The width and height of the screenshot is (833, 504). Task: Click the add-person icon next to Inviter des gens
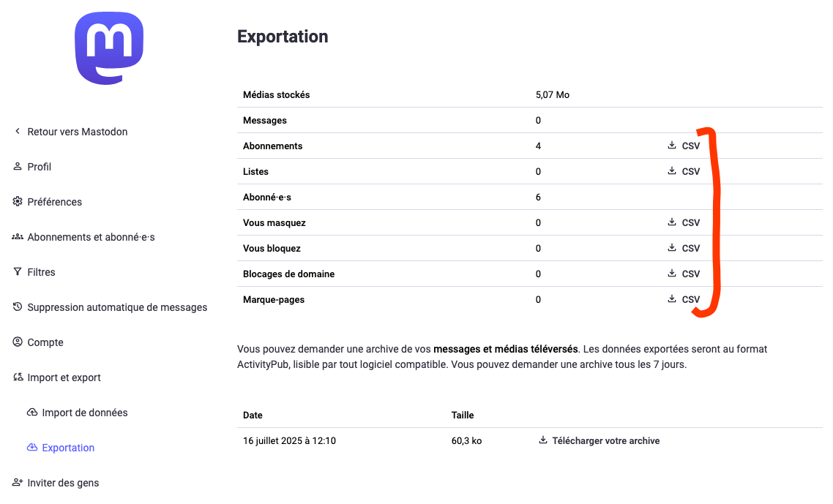(18, 482)
